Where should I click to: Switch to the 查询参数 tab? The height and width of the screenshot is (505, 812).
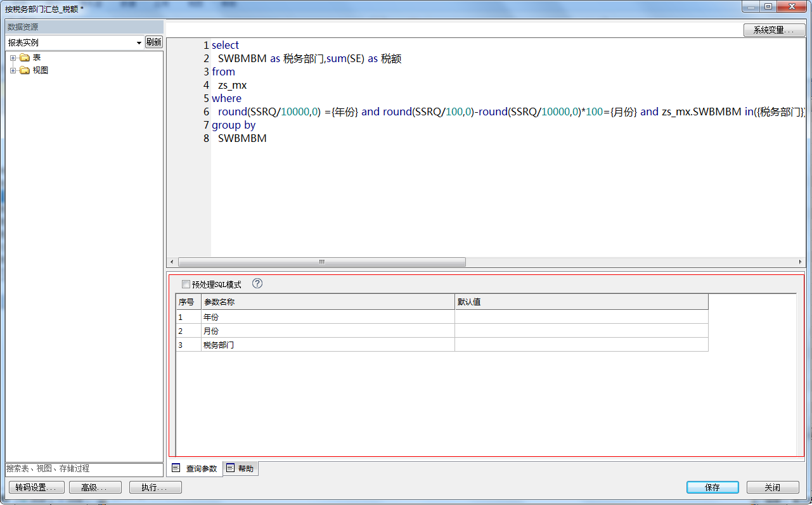[x=195, y=468]
